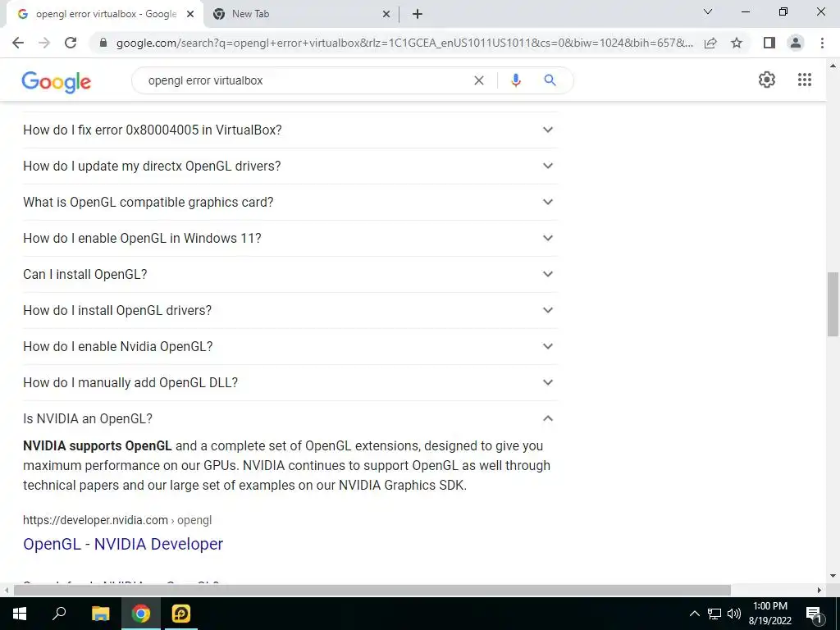
Task: Switch to the New Tab tab
Action: pos(301,14)
